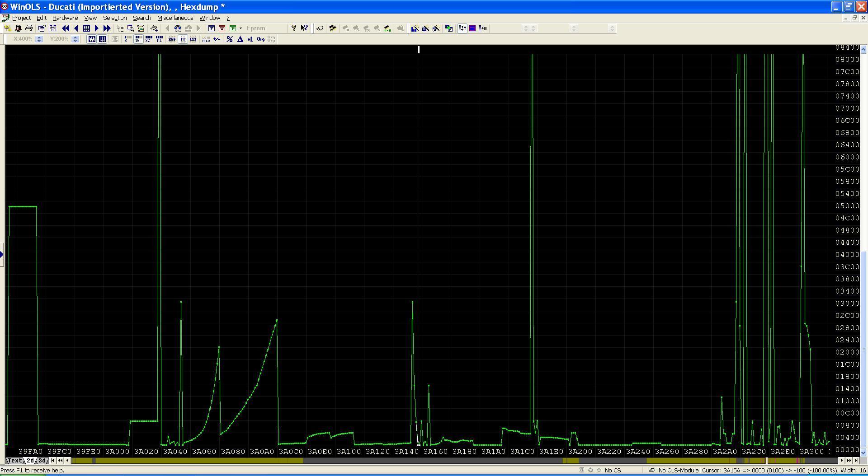Adjust the Y:200% zoom stepper

(x=75, y=39)
